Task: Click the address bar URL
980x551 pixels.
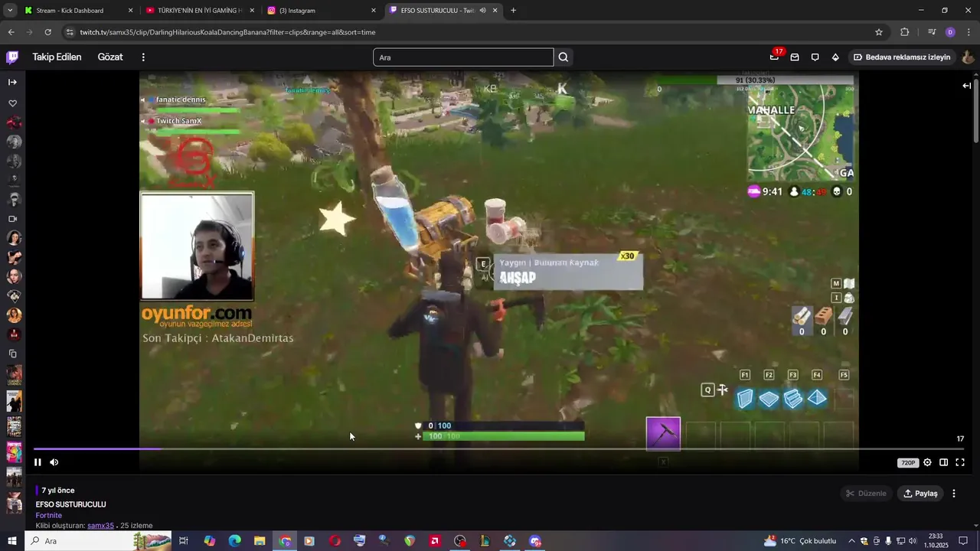Action: pos(227,32)
